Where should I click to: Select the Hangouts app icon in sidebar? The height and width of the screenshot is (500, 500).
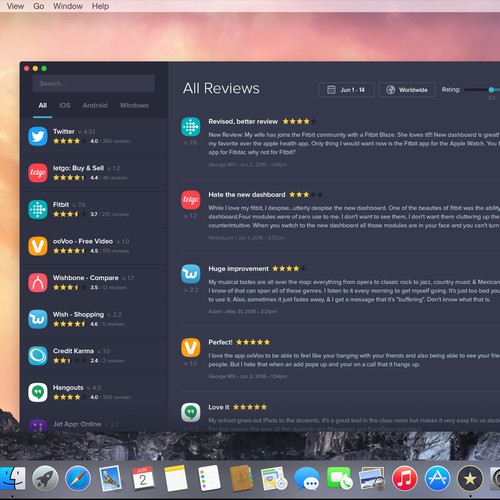[38, 392]
